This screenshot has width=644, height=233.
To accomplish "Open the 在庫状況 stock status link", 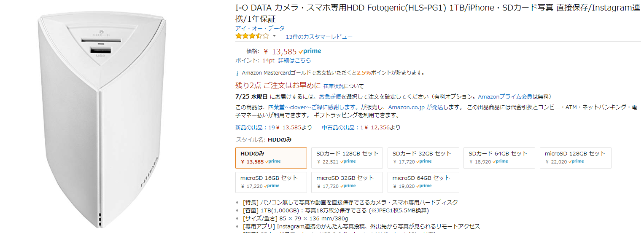I will 334,86.
